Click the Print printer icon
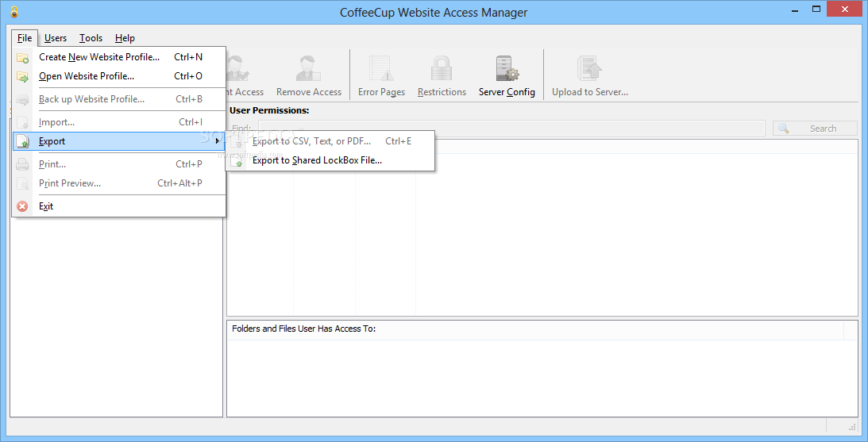The image size is (868, 442). pyautogui.click(x=23, y=164)
